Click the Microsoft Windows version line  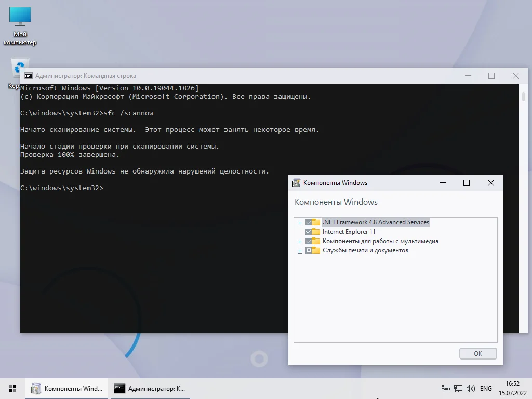point(109,88)
